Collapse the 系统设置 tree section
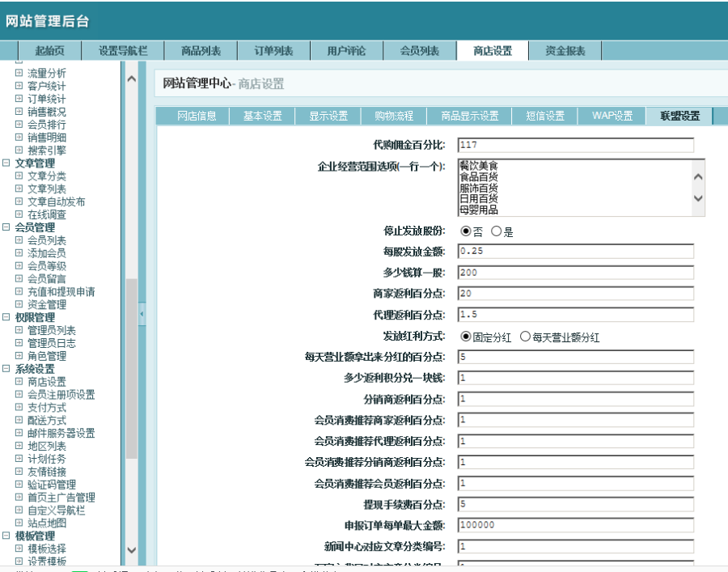Screen dimensions: 728x572 pos(8,369)
